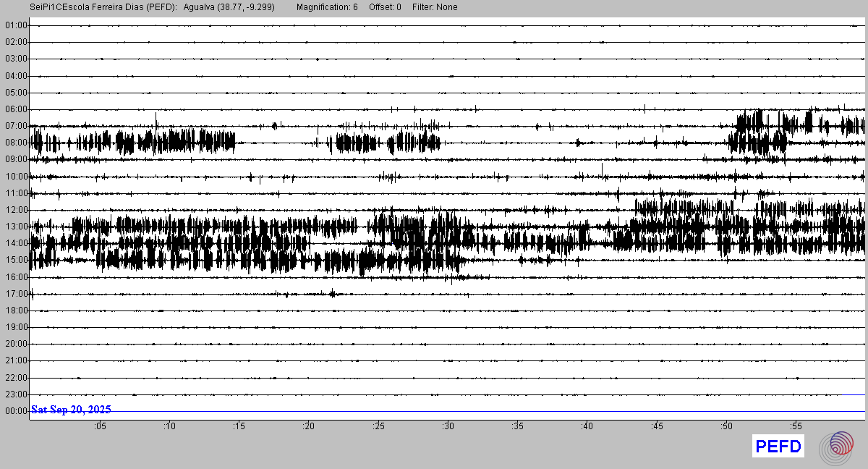Select the Magnification: 6 header text
868x469 pixels.
(327, 7)
